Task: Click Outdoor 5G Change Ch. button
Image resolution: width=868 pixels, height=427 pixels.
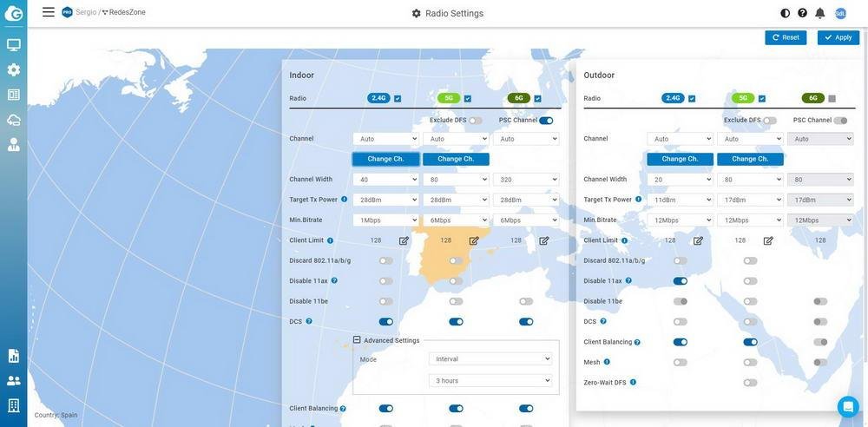Action: point(750,159)
